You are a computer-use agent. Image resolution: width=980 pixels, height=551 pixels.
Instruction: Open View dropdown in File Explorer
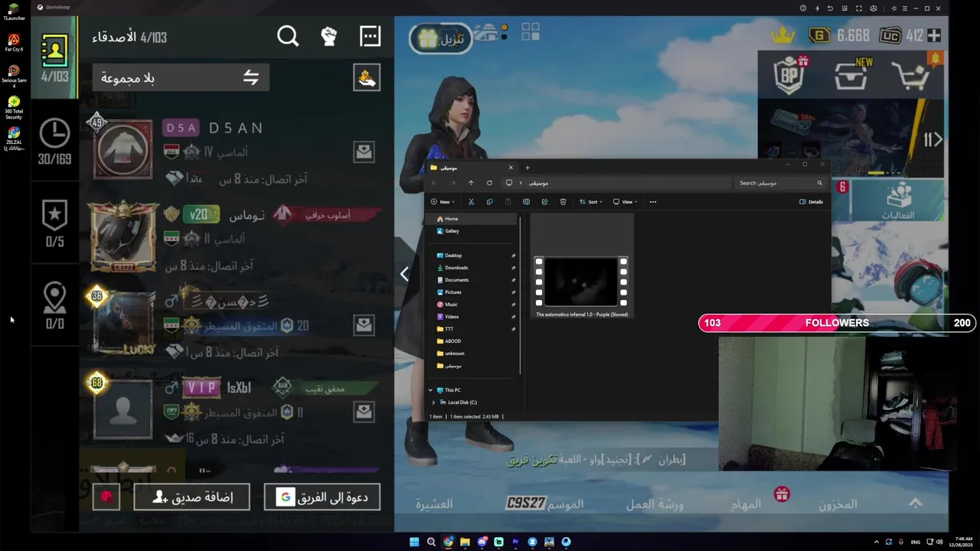[625, 202]
